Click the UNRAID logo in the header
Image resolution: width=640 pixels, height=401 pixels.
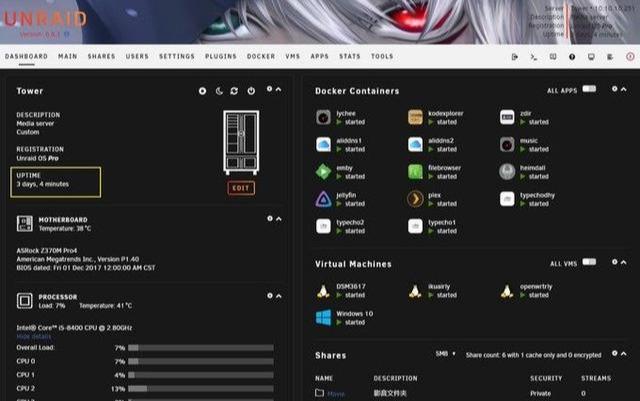(46, 18)
